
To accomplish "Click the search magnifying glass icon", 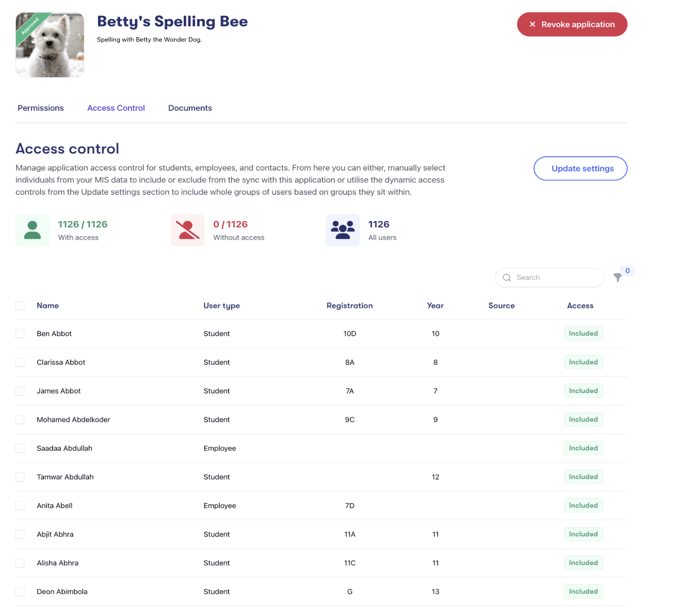I will (x=507, y=278).
